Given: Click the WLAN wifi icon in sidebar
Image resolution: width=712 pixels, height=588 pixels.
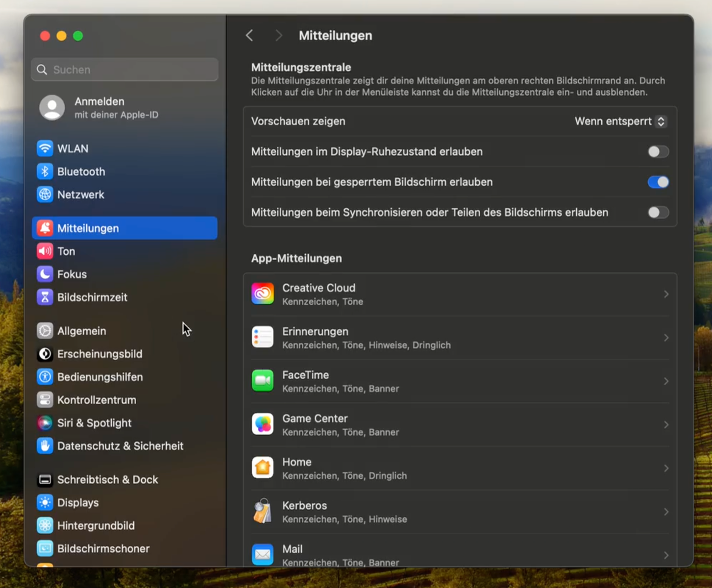Looking at the screenshot, I should pos(45,148).
